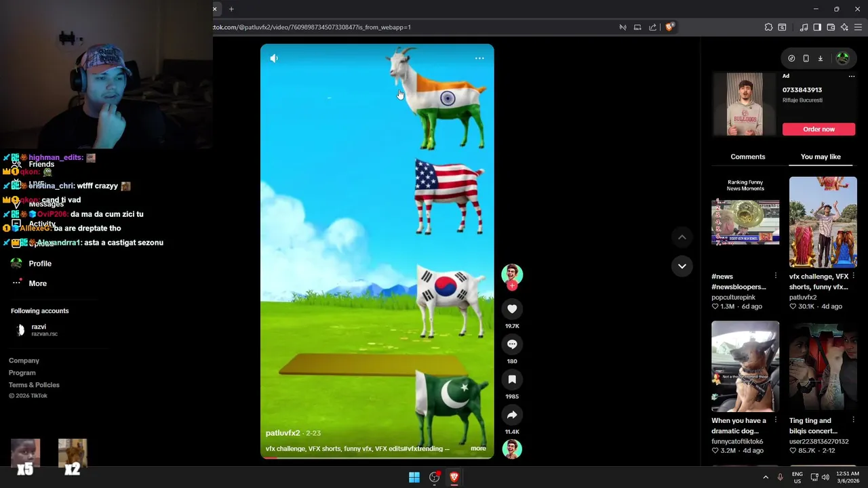Open the Brave browser taskbar icon
The image size is (868, 488).
click(x=454, y=477)
